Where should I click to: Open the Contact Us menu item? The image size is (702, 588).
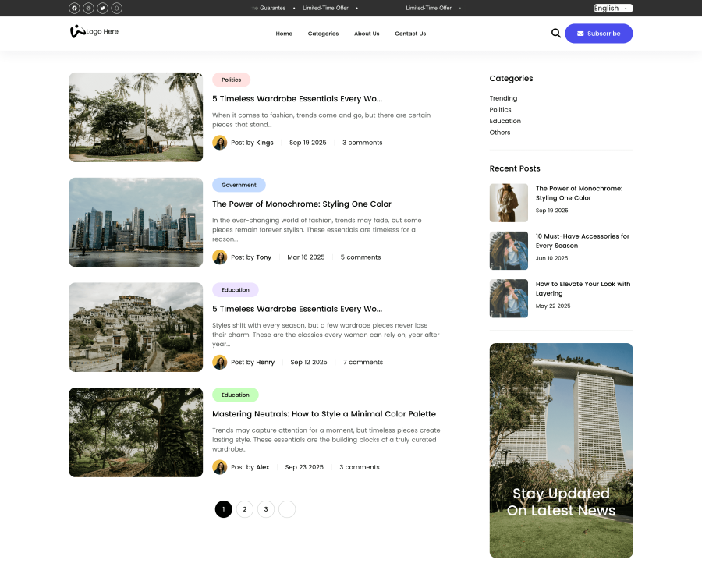tap(410, 34)
